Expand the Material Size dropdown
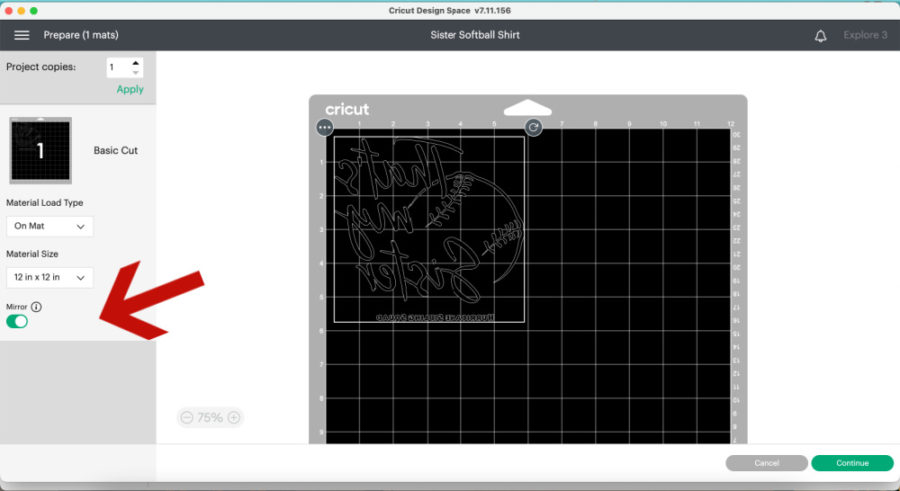The image size is (900, 491). [50, 277]
